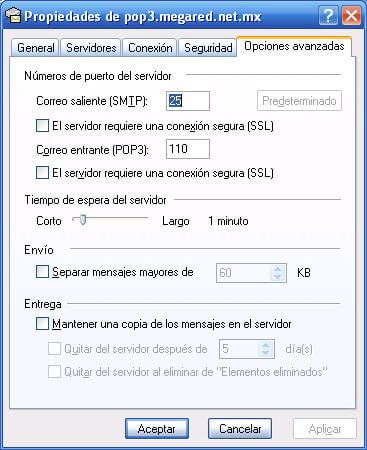Click the server timeout slider handle

point(83,220)
